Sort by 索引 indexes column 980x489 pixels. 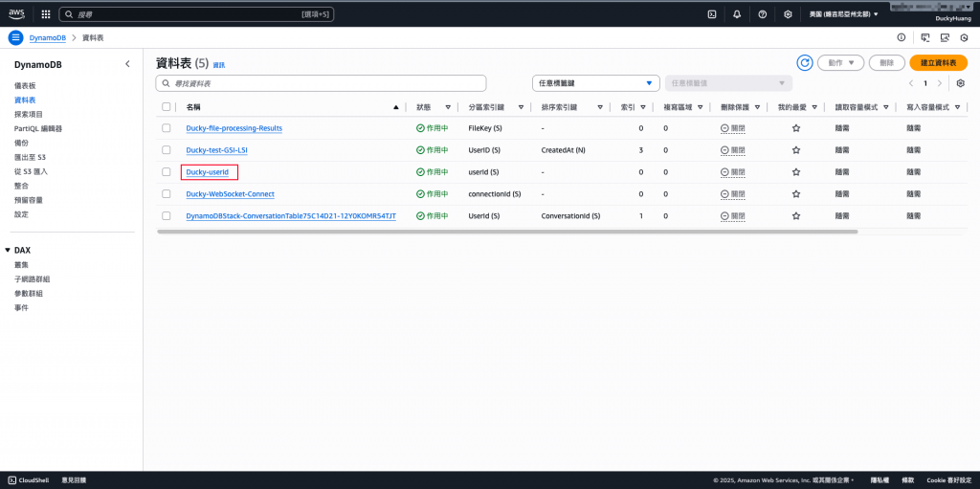(643, 107)
